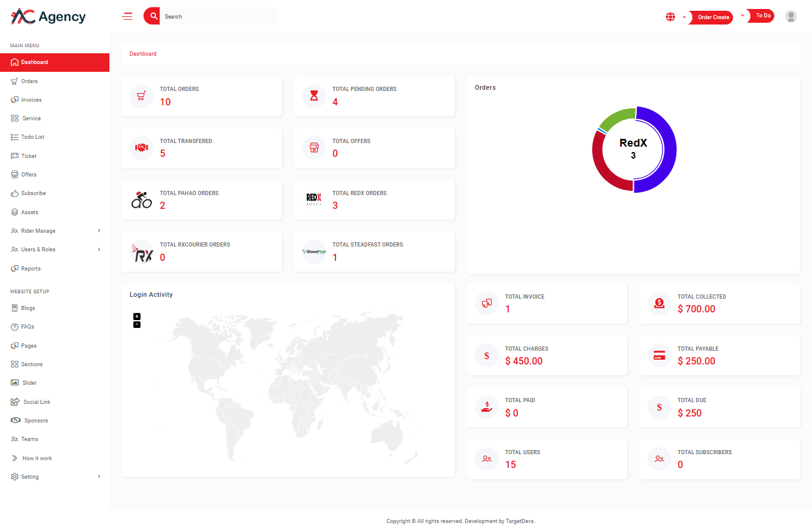Click the Total Pending Orders hourglass icon
This screenshot has height=532, width=812.
click(x=314, y=96)
